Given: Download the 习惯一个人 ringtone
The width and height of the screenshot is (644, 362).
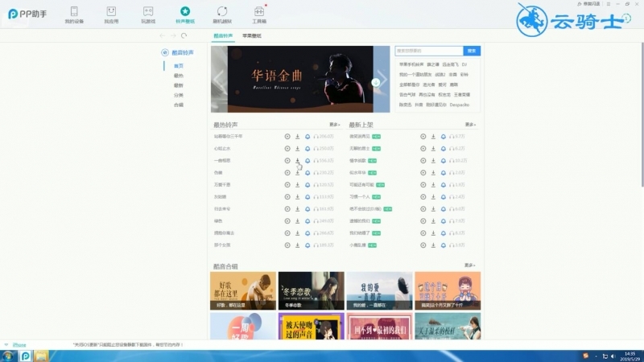Looking at the screenshot, I should (x=433, y=196).
